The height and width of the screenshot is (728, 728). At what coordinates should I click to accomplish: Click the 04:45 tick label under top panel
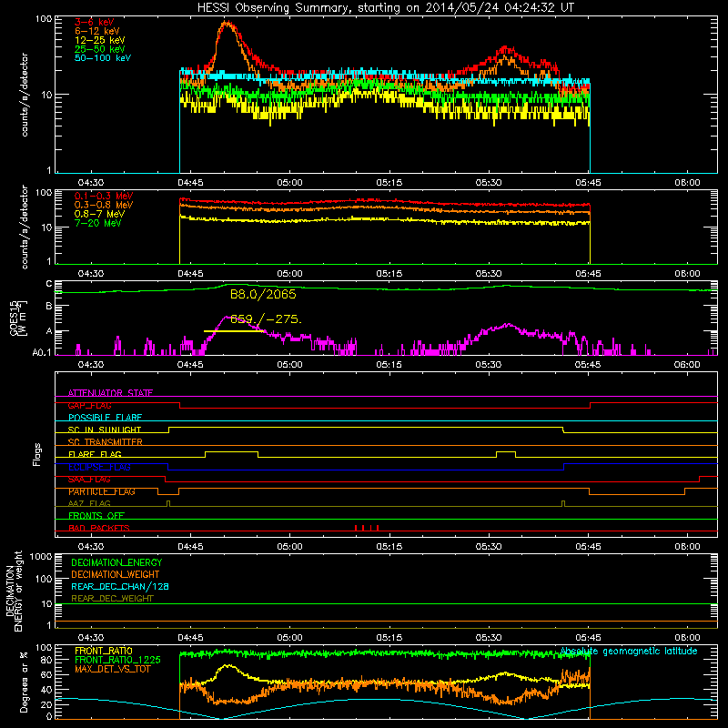click(x=190, y=183)
